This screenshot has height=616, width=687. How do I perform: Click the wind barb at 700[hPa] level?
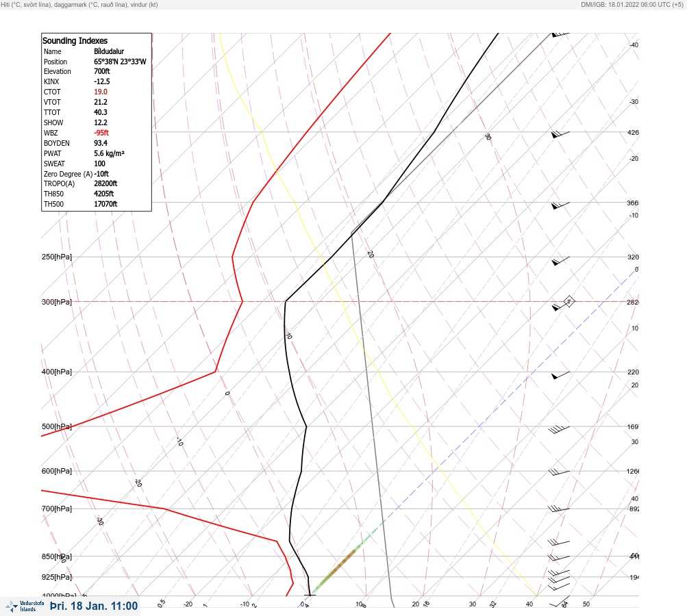click(x=559, y=509)
